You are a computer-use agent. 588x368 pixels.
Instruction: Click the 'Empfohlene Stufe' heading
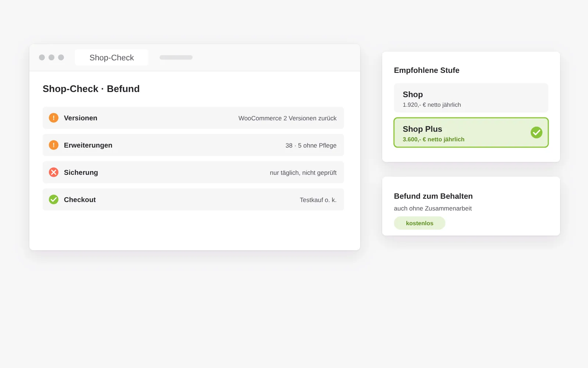[427, 70]
